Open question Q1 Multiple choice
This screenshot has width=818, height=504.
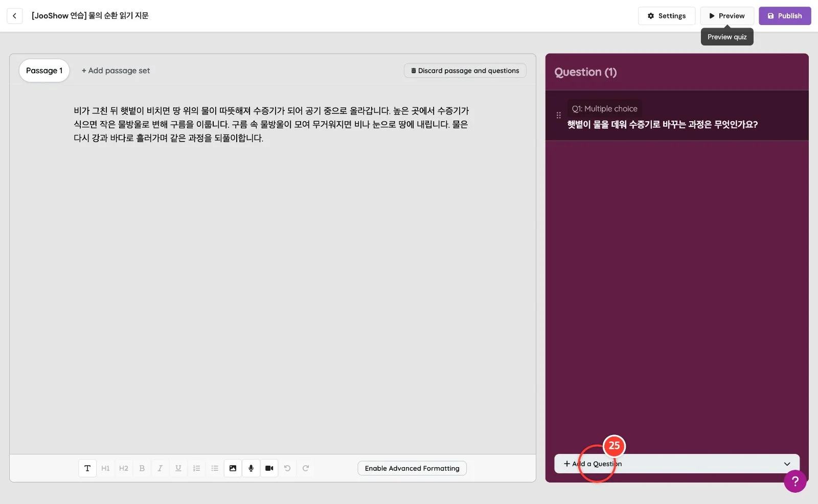[x=677, y=116]
